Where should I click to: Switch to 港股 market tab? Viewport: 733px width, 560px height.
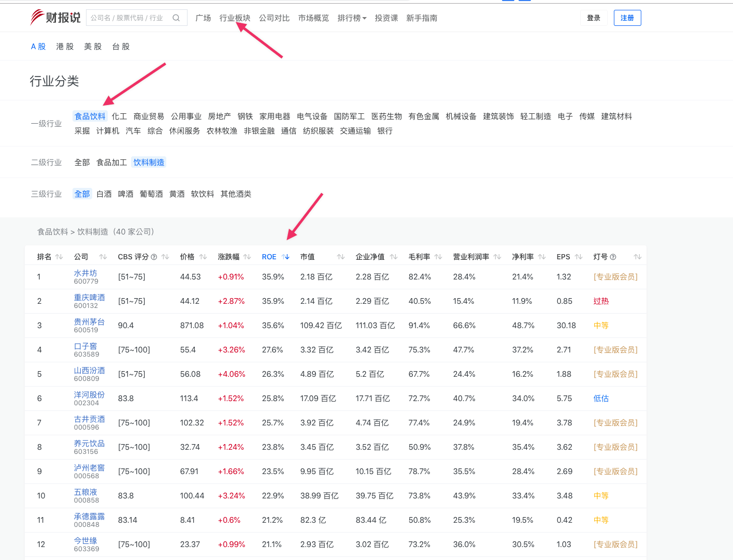tap(65, 47)
